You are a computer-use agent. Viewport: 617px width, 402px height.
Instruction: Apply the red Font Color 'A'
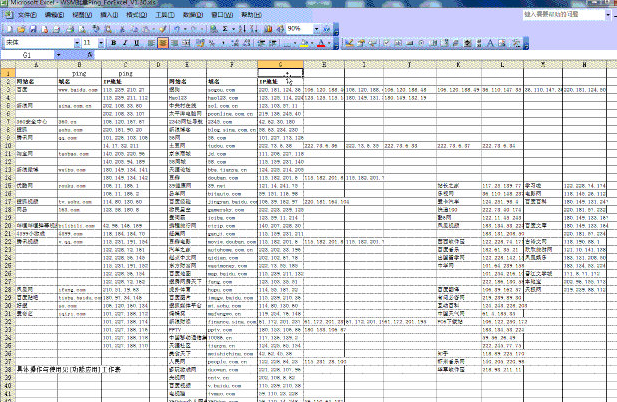[321, 42]
